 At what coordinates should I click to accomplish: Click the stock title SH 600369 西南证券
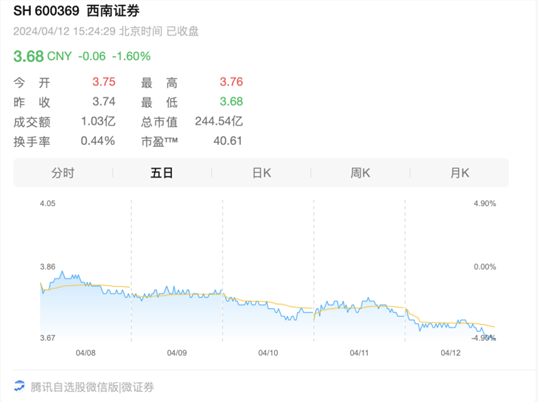(x=77, y=11)
